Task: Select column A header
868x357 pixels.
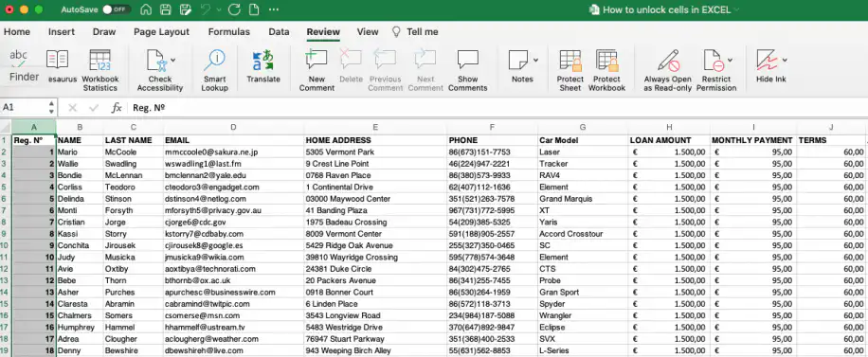Action: [x=34, y=127]
